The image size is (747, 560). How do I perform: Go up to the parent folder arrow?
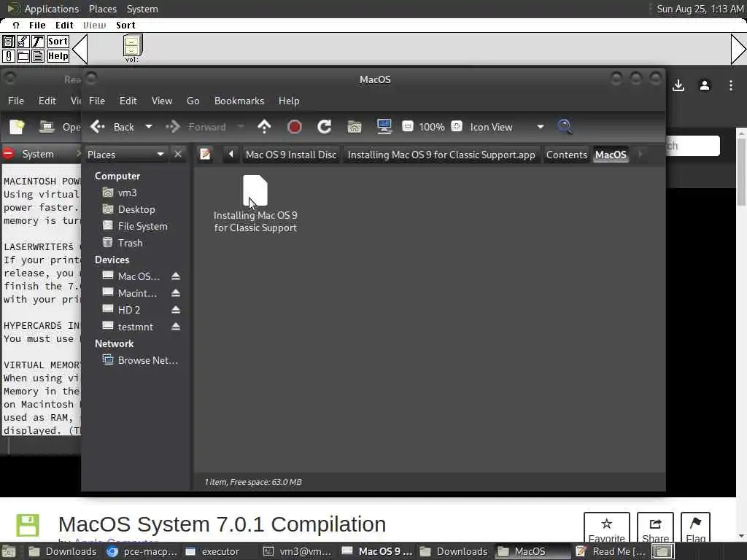[264, 127]
